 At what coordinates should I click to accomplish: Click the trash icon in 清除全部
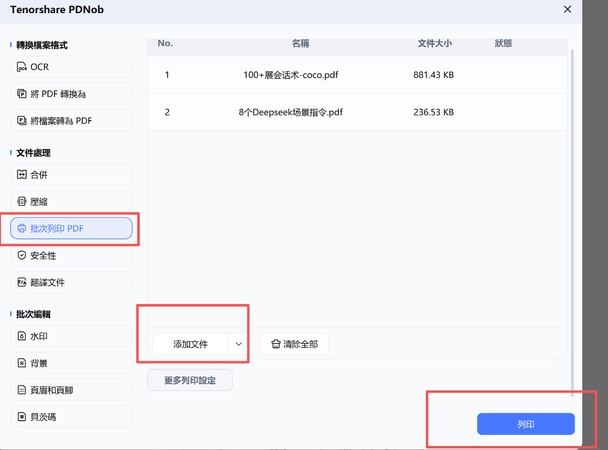(276, 344)
